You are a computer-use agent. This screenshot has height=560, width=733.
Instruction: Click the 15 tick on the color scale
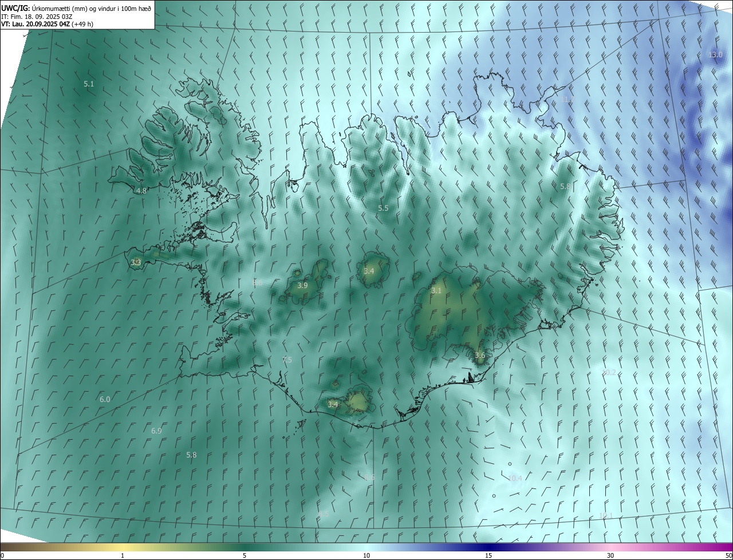tap(488, 555)
